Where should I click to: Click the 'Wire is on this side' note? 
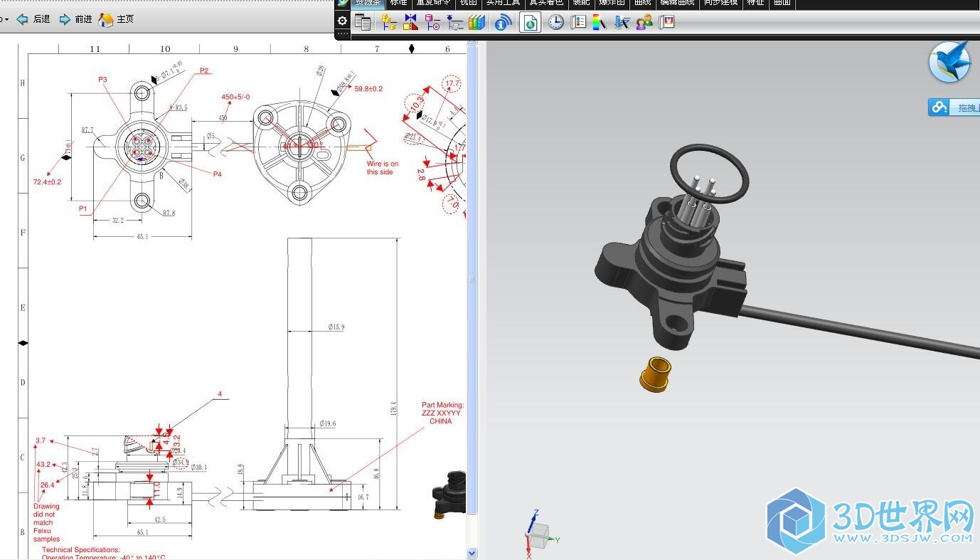(383, 168)
